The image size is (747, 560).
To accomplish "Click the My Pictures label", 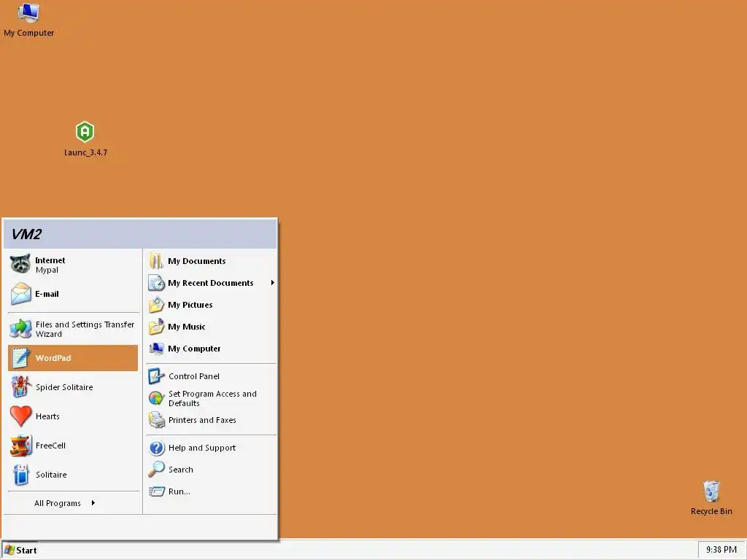I will 190,305.
